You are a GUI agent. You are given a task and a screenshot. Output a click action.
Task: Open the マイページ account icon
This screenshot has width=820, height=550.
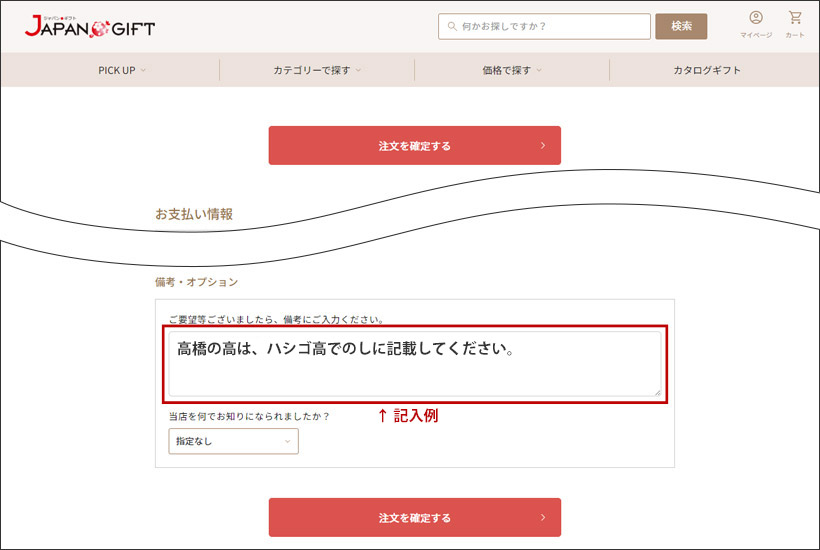click(755, 18)
